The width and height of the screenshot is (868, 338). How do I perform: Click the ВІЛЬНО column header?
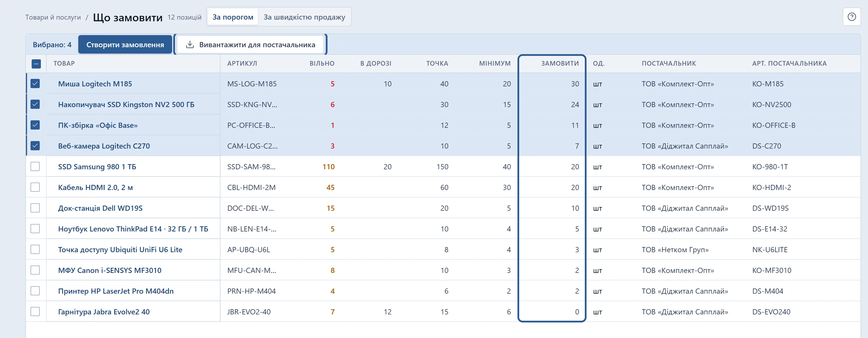tap(322, 63)
